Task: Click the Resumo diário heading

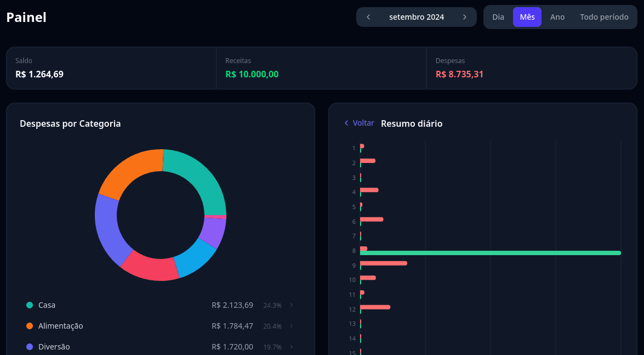Action: point(412,123)
